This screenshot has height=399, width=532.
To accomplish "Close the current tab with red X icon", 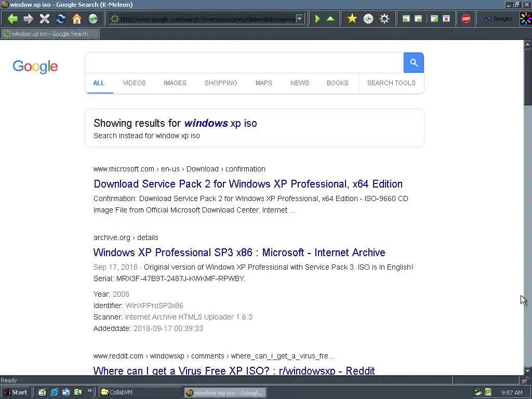I will click(446, 19).
